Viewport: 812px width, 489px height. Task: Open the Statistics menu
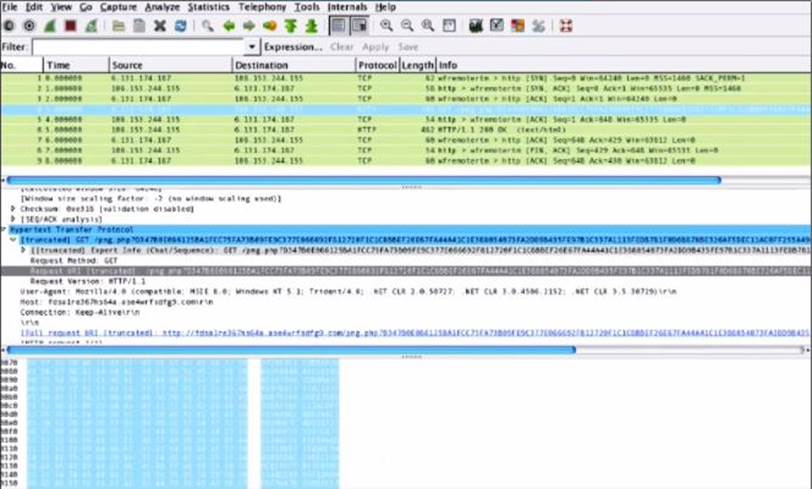[208, 7]
